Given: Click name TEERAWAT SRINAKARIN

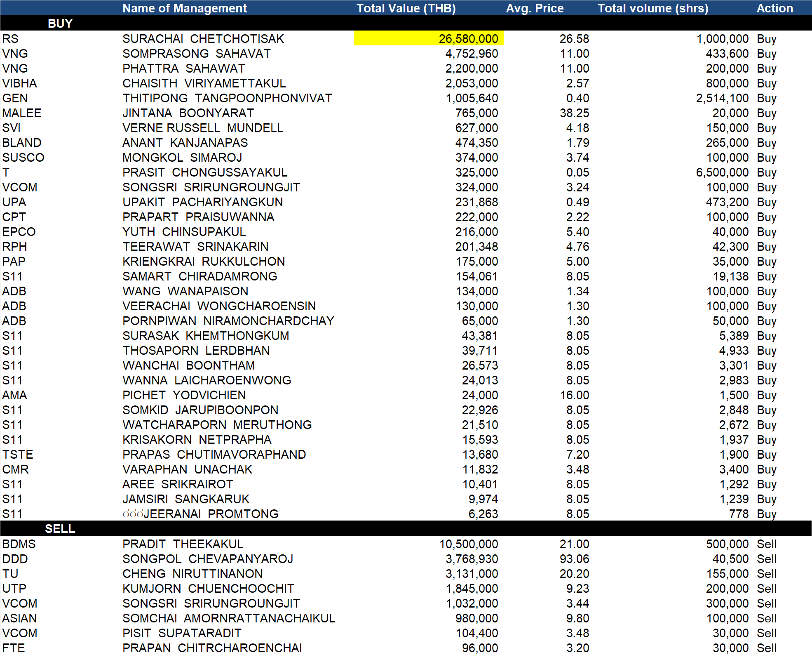Looking at the screenshot, I should click(195, 247).
